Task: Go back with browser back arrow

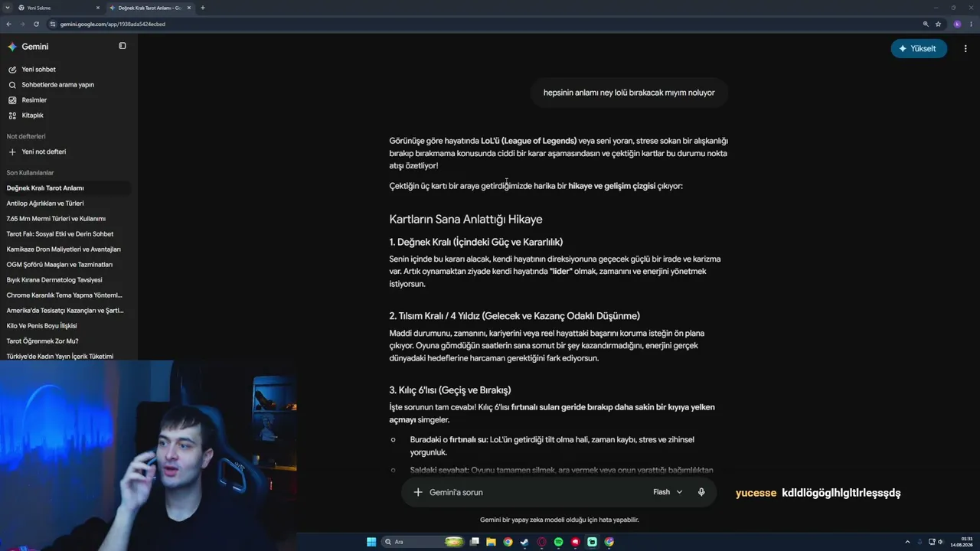Action: (8, 24)
